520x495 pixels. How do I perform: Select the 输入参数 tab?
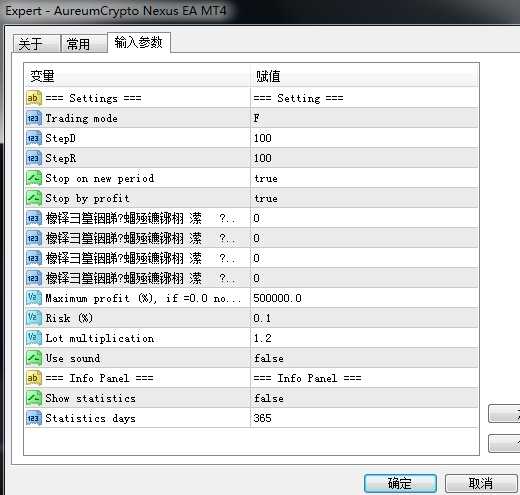pos(139,42)
